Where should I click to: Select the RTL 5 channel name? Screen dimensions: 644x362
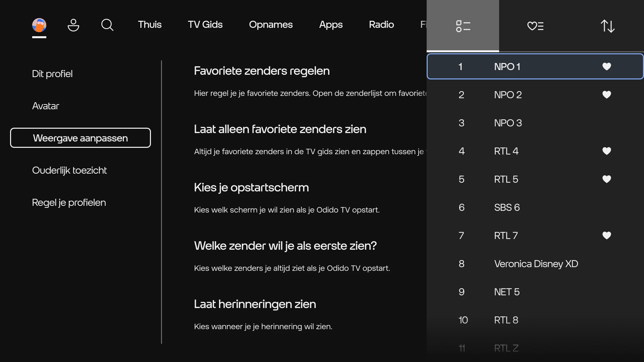point(506,179)
